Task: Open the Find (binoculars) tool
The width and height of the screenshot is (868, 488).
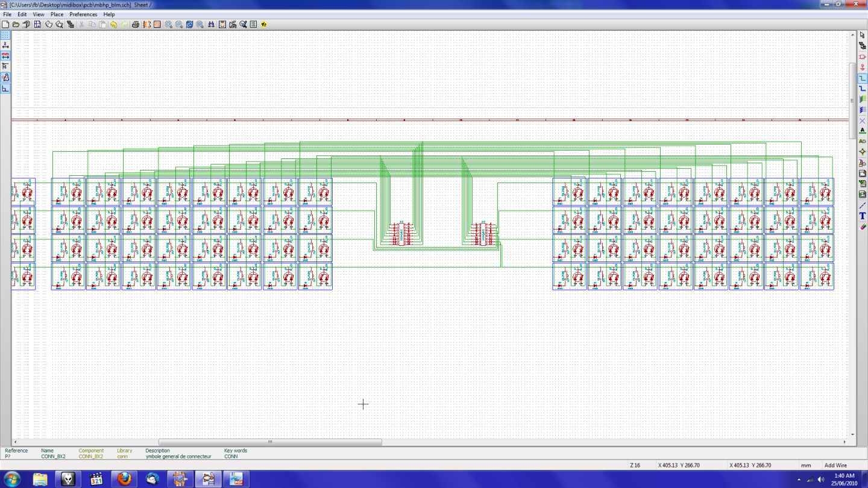Action: pyautogui.click(x=211, y=25)
